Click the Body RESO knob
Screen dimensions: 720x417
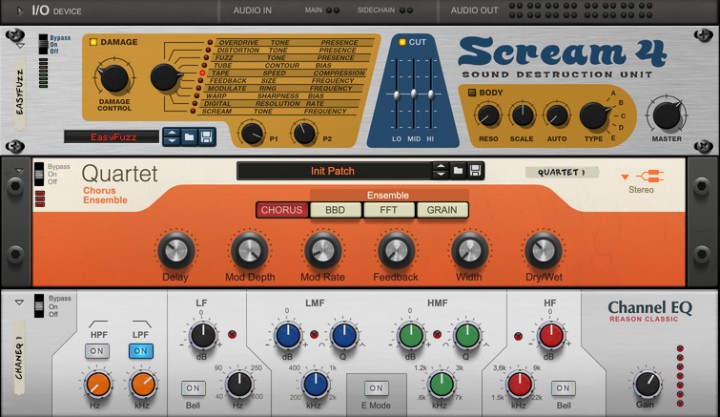[488, 115]
